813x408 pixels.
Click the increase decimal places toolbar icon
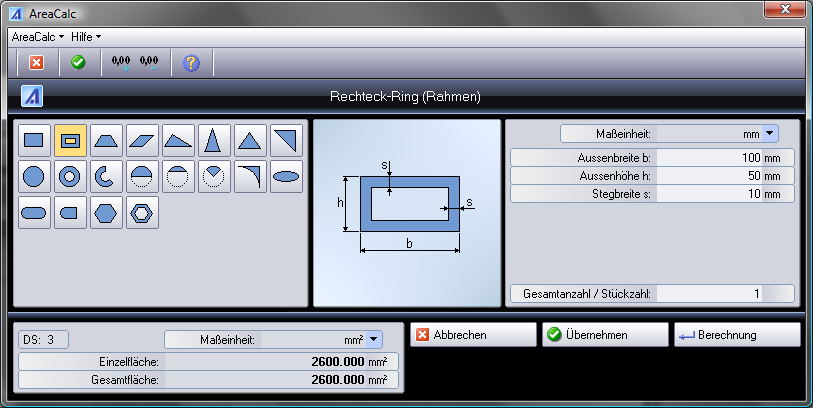pos(121,62)
